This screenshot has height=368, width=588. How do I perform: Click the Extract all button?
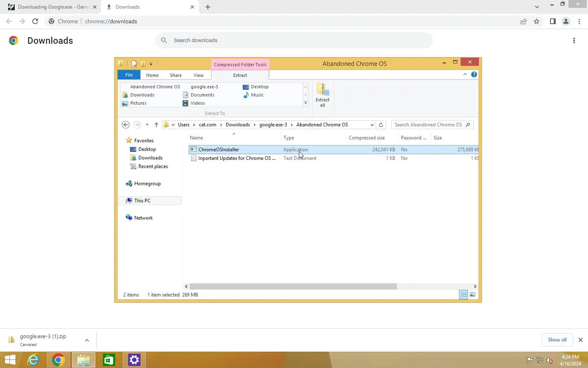[323, 95]
